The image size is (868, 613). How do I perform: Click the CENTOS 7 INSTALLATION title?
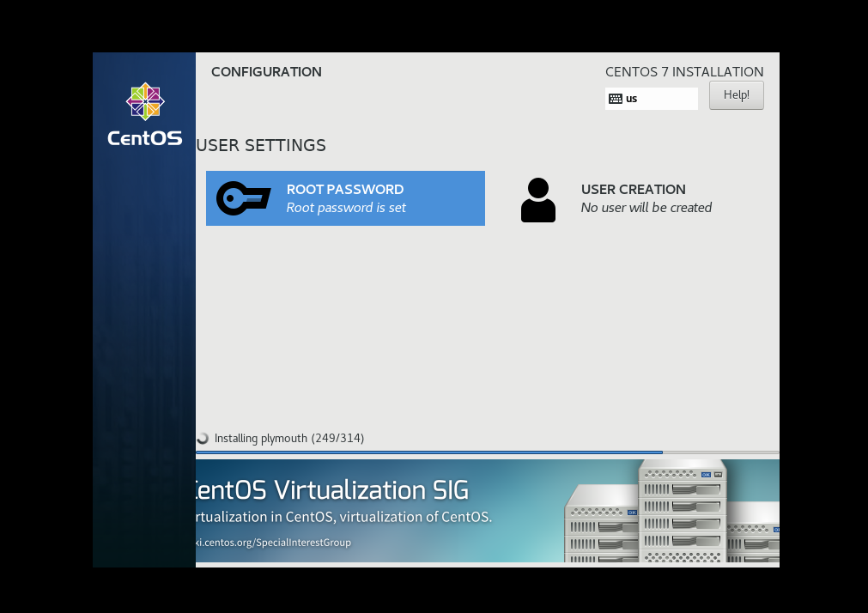point(684,72)
